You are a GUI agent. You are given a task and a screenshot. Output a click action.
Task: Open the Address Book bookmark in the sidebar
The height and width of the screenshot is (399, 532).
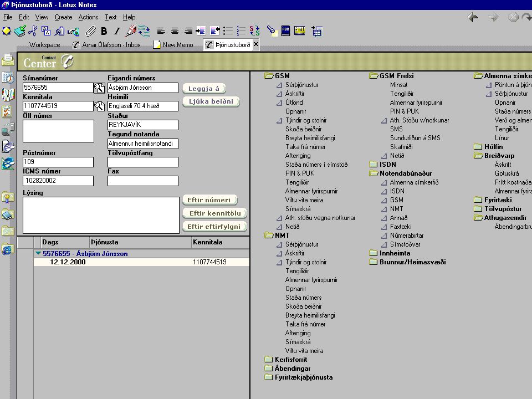(x=7, y=95)
